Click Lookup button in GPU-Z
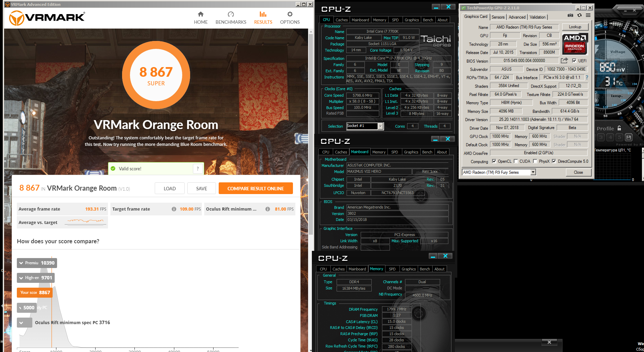Viewport: 644px width, 352px height. point(575,27)
